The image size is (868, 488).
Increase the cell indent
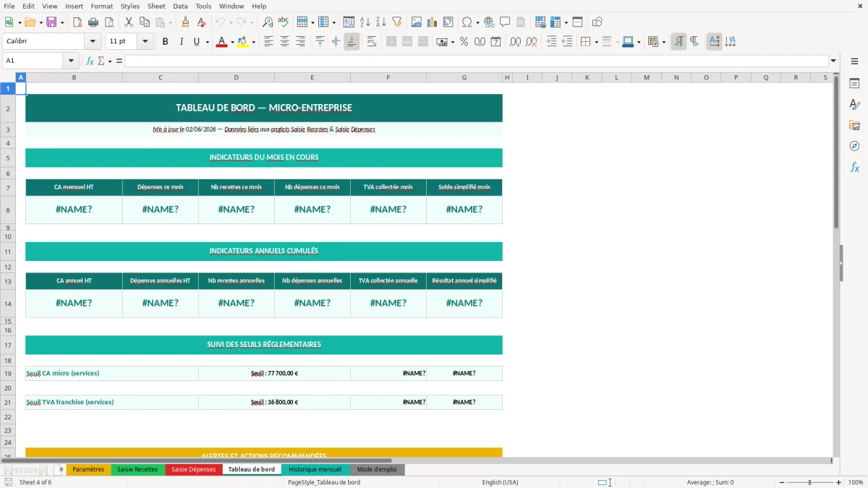click(x=551, y=42)
